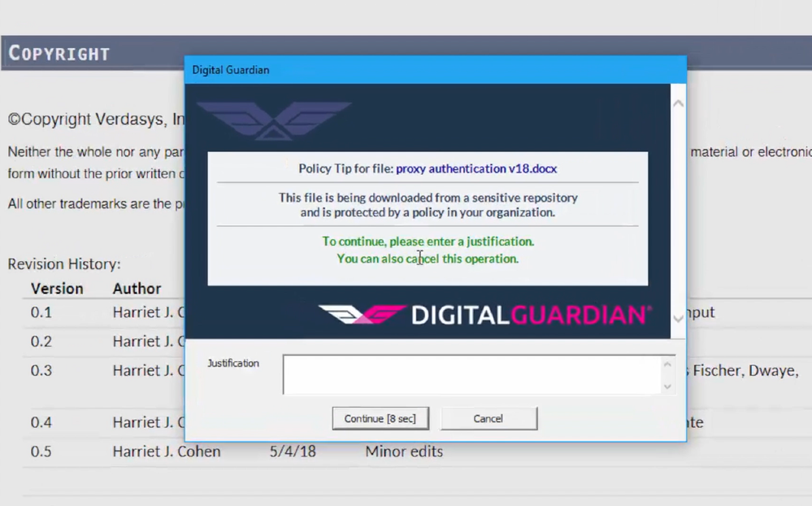812x506 pixels.
Task: Focus the Justification text field
Action: (x=472, y=374)
